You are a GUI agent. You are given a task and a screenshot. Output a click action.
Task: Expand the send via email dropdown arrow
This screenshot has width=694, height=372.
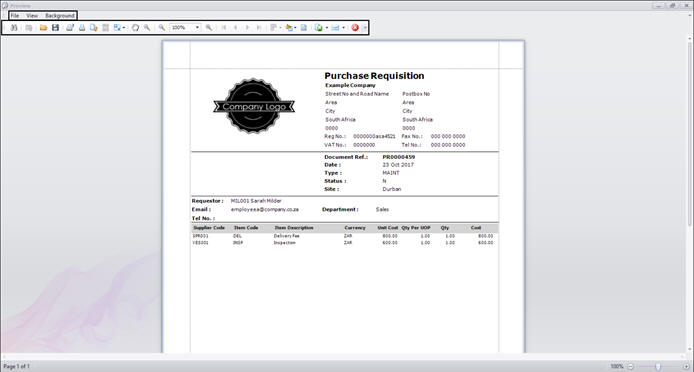tap(343, 27)
